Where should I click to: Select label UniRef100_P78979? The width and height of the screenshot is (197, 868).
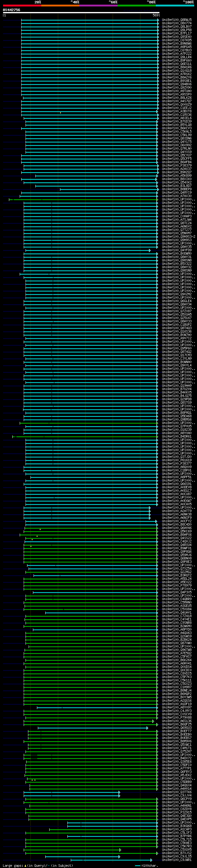176,585
